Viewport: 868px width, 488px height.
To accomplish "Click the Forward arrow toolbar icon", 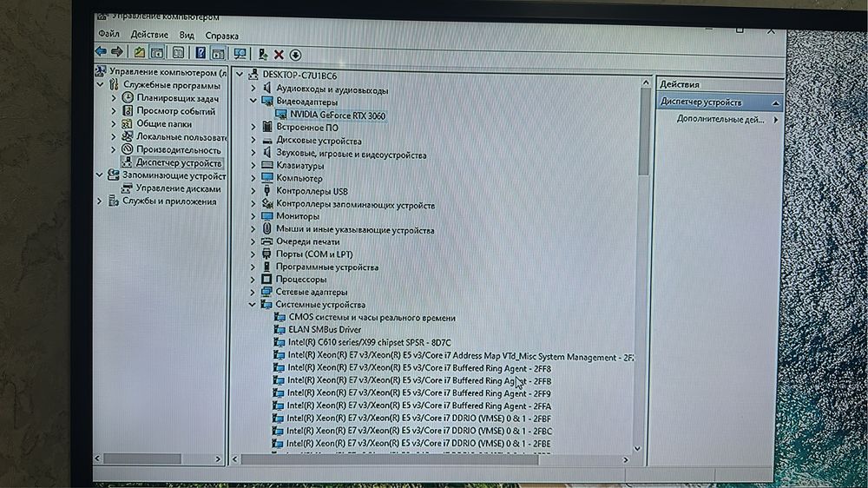I will click(117, 51).
